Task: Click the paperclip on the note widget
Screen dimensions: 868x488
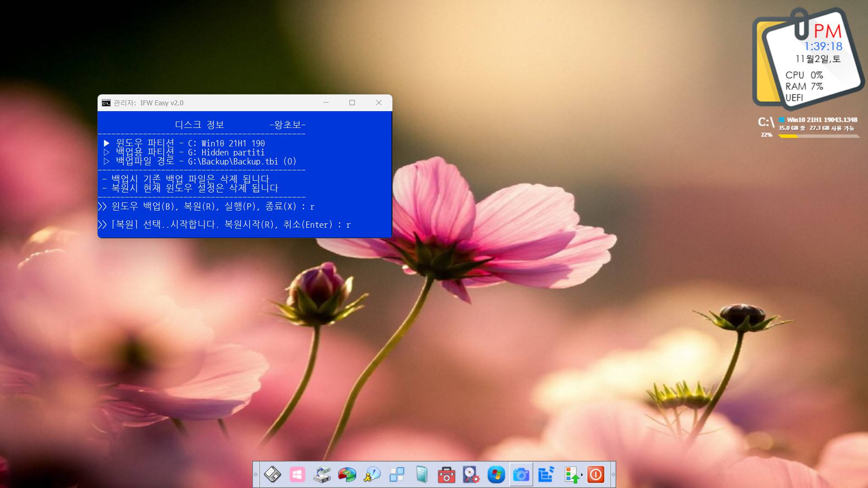Action: 802,23
